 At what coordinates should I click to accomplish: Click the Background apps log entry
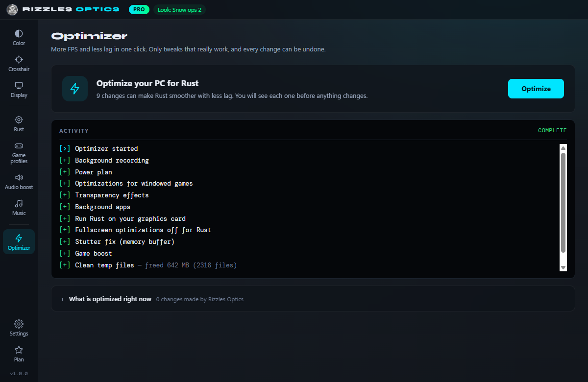(x=102, y=207)
